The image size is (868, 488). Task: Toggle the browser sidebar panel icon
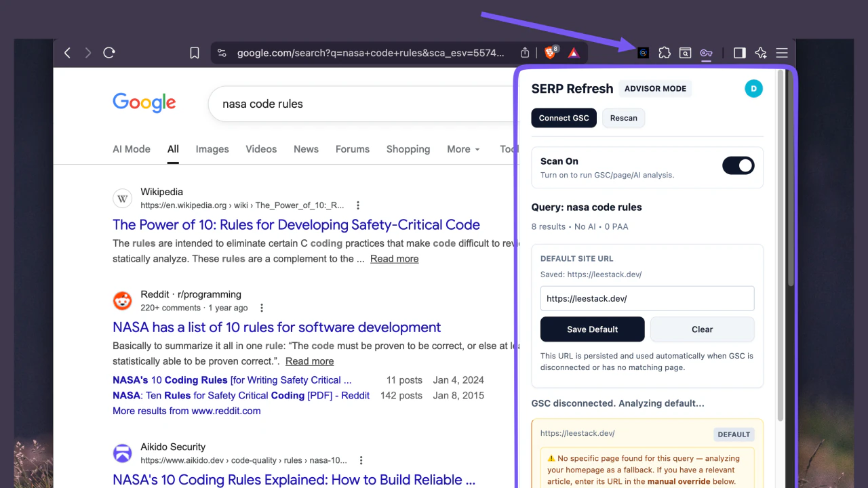(x=740, y=53)
